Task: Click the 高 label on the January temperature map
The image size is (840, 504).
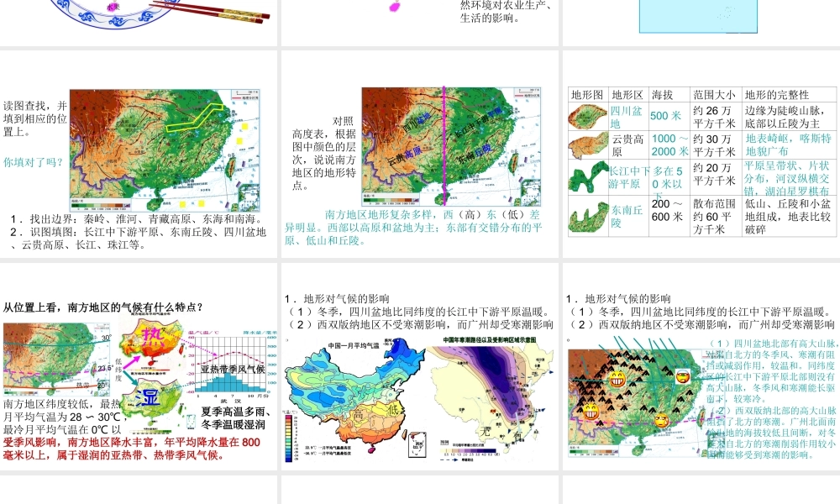Action: click(x=359, y=415)
